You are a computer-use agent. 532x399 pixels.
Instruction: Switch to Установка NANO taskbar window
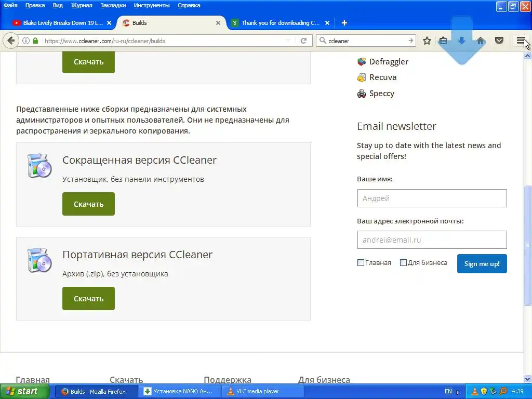pos(180,391)
